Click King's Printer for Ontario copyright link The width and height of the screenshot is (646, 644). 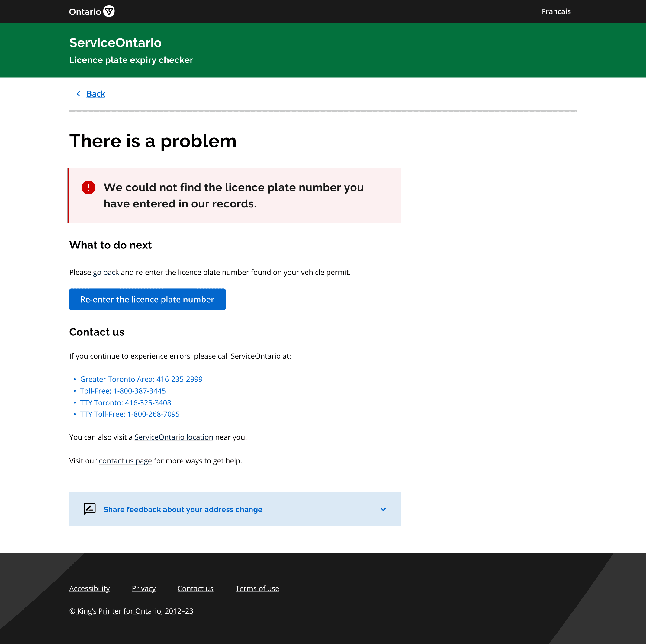coord(131,611)
